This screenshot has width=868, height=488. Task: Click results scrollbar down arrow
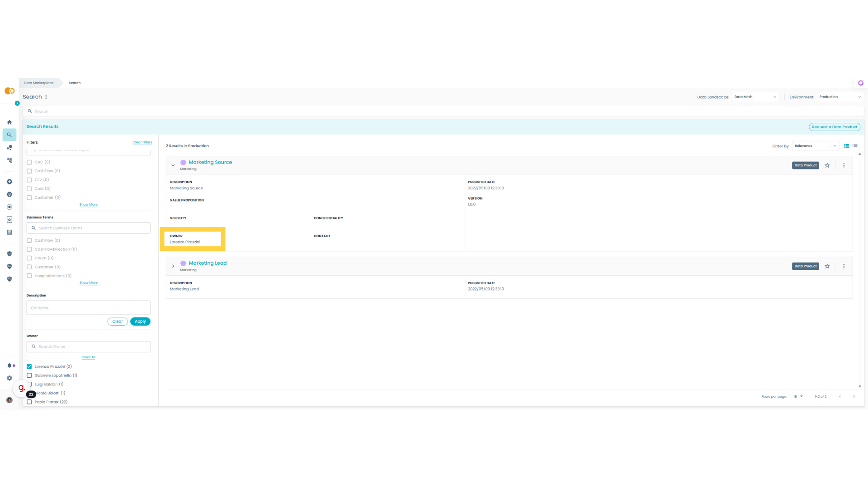click(x=860, y=386)
